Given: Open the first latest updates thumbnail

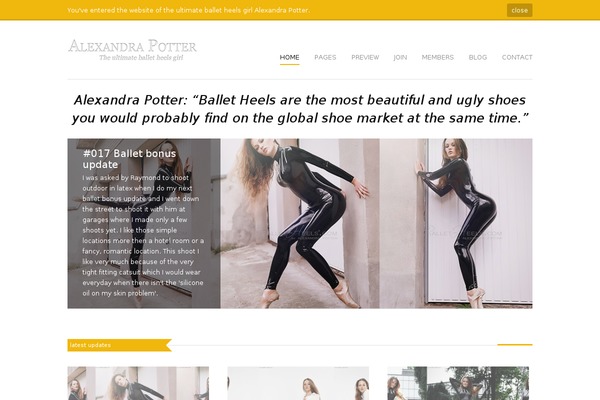Looking at the screenshot, I should point(138,383).
